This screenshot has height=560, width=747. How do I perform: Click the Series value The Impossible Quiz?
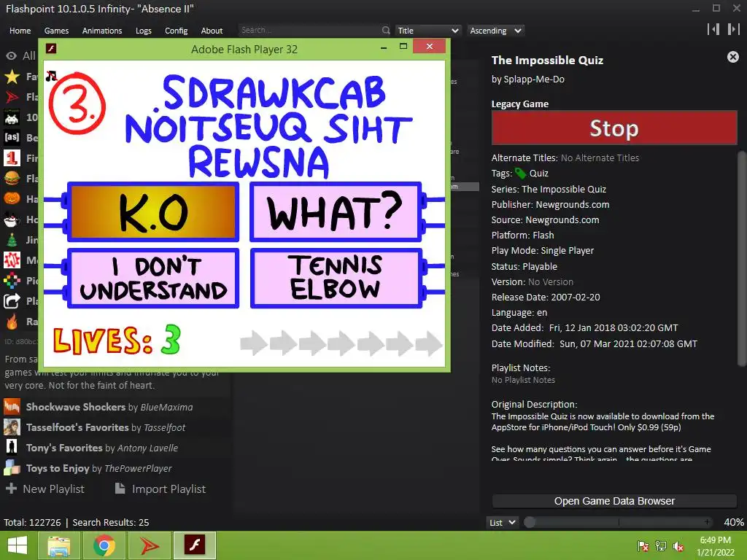point(564,189)
